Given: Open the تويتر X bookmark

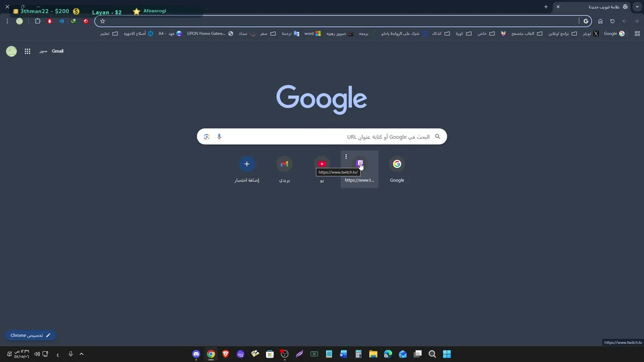Looking at the screenshot, I should [591, 34].
